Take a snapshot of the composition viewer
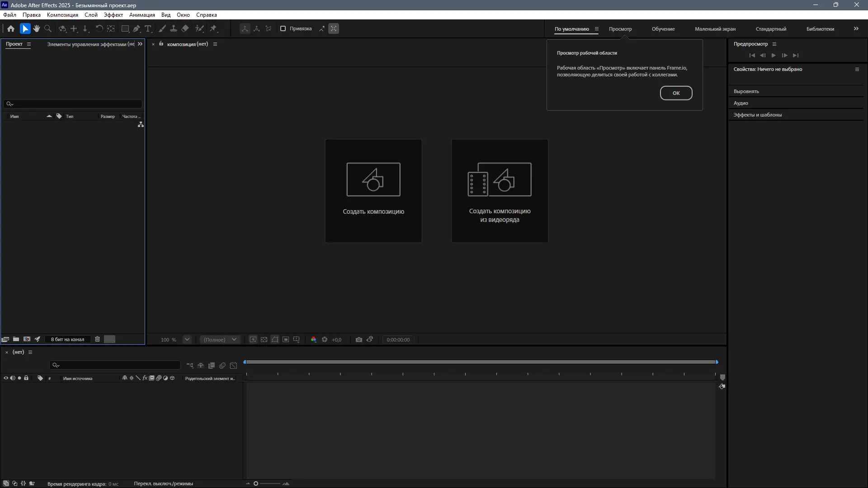The width and height of the screenshot is (868, 488). (x=359, y=339)
